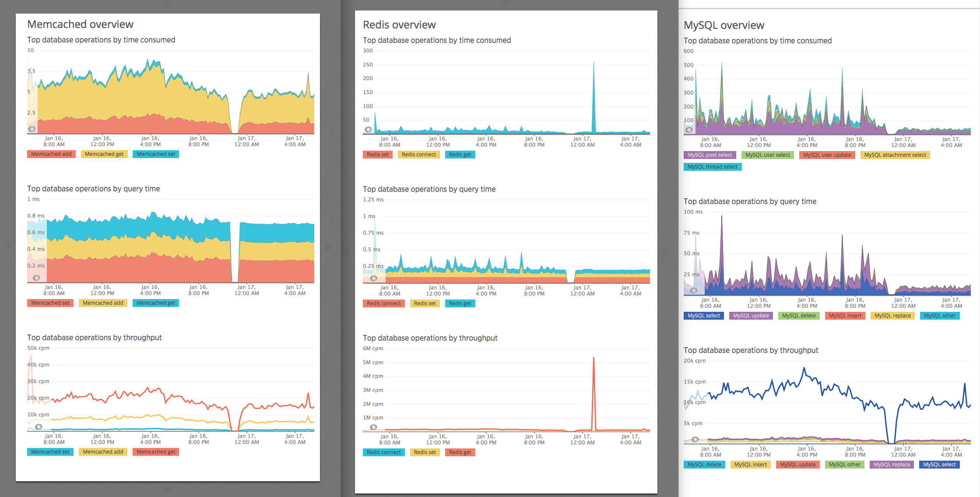This screenshot has height=497, width=980.
Task: Toggle MySQL delete in query time legend
Action: (x=799, y=316)
